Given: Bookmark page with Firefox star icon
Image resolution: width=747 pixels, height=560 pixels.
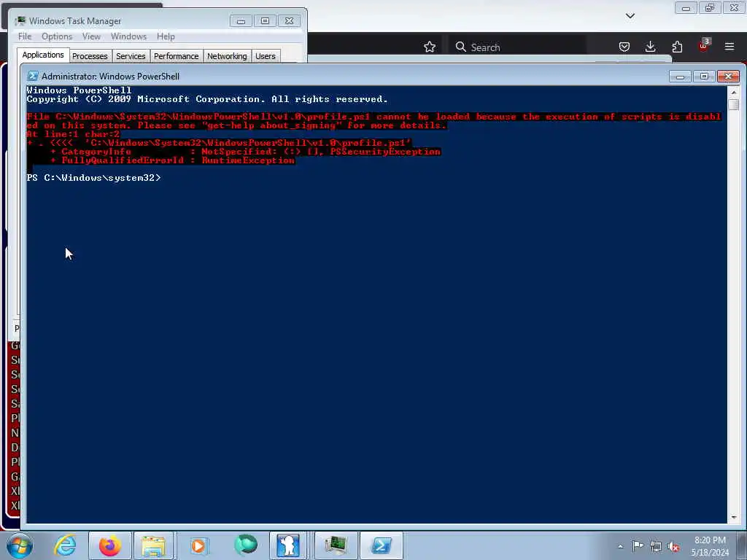Looking at the screenshot, I should pyautogui.click(x=429, y=47).
